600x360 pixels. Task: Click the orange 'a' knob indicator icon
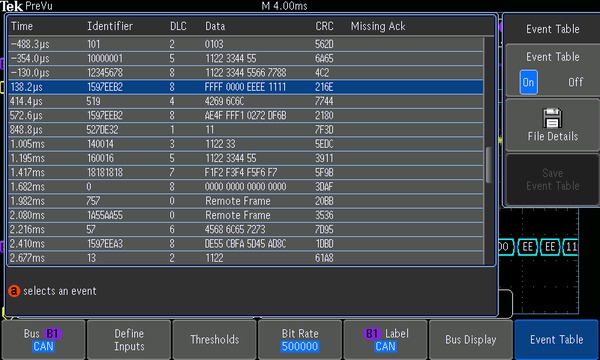[x=14, y=291]
